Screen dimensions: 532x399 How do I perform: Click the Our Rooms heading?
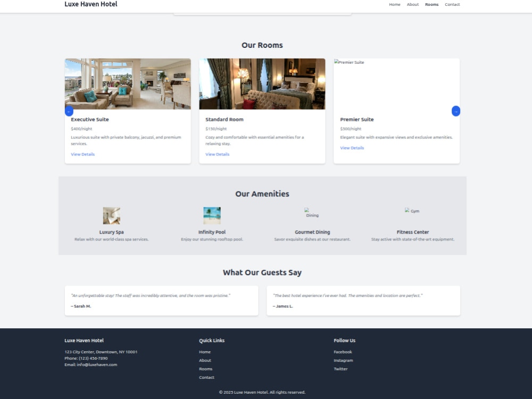[x=262, y=45]
